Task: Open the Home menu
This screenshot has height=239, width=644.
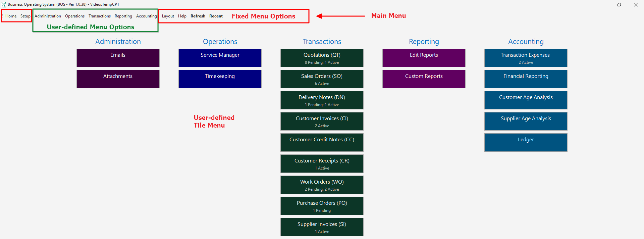Action: click(x=11, y=16)
